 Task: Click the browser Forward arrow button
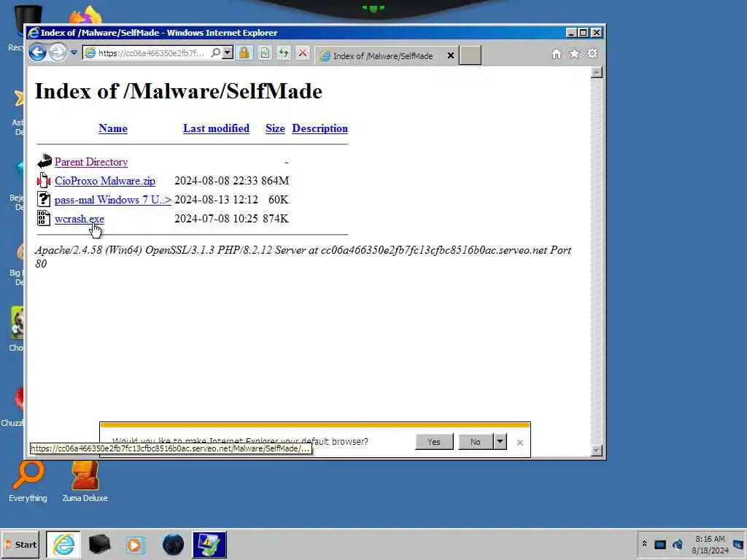(58, 52)
